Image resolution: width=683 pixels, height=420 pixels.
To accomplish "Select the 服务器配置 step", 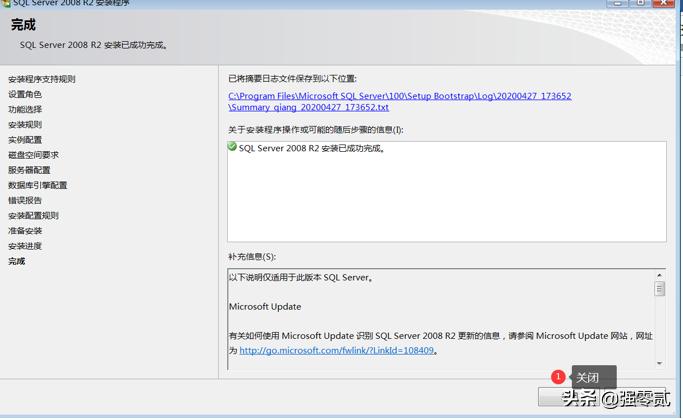I will (29, 170).
